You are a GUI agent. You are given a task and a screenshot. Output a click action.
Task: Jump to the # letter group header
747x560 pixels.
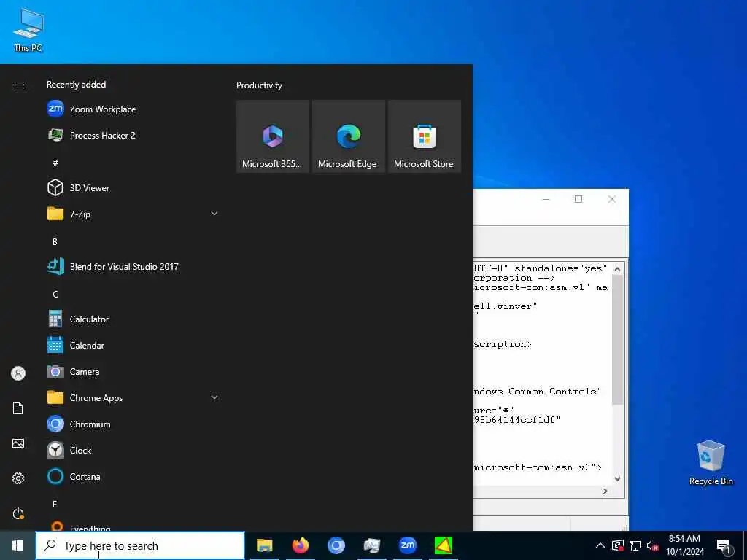tap(55, 163)
